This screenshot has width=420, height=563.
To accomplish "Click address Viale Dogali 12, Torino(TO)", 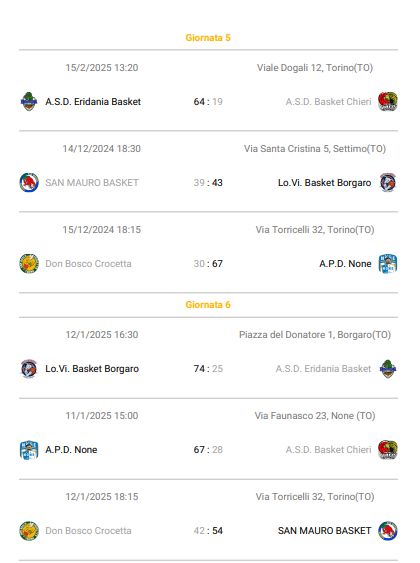I will point(315,68).
